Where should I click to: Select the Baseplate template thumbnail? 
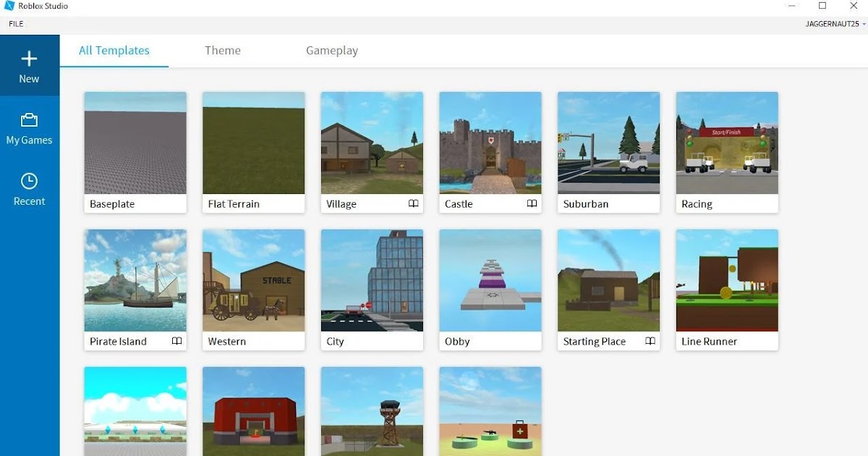135,143
